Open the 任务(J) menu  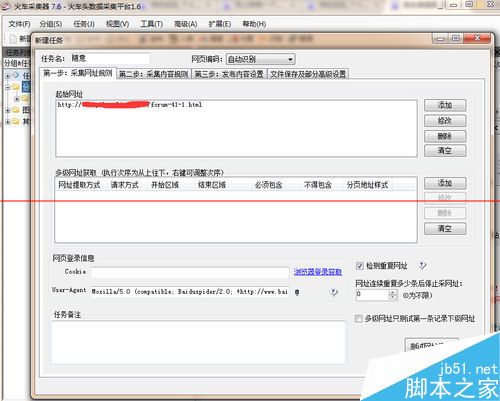tap(84, 24)
